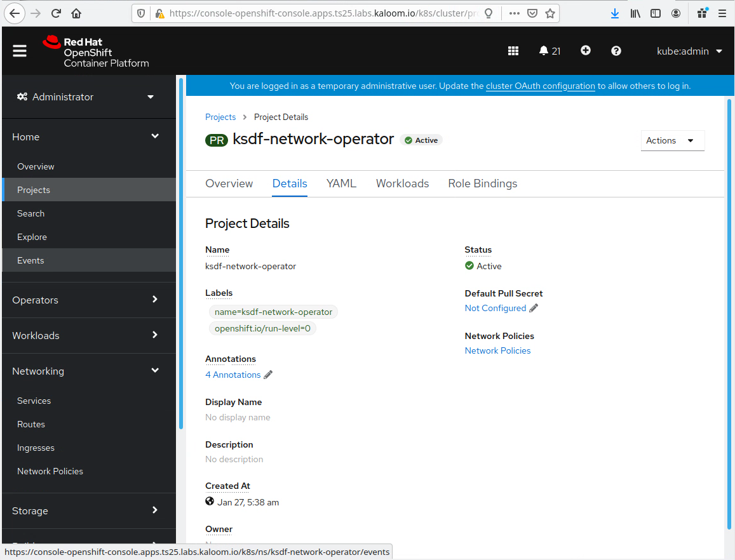This screenshot has width=735, height=560.
Task: Open the application launcher grid icon
Action: (x=513, y=51)
